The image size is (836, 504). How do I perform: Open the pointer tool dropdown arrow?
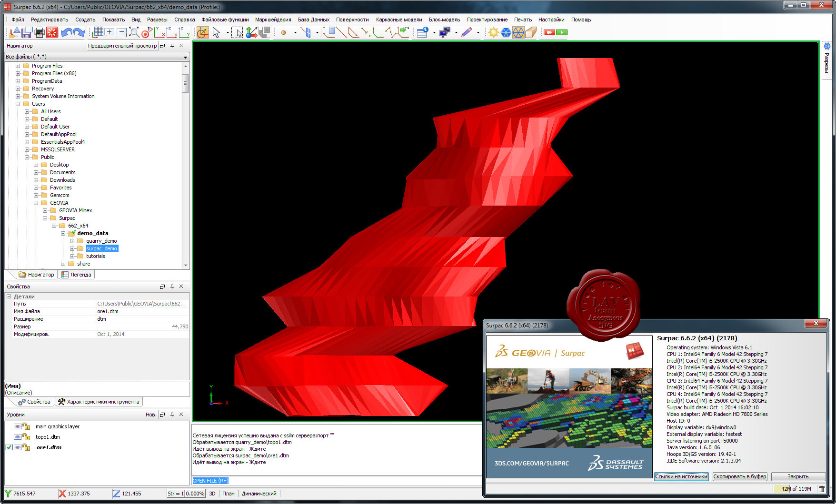coord(228,32)
